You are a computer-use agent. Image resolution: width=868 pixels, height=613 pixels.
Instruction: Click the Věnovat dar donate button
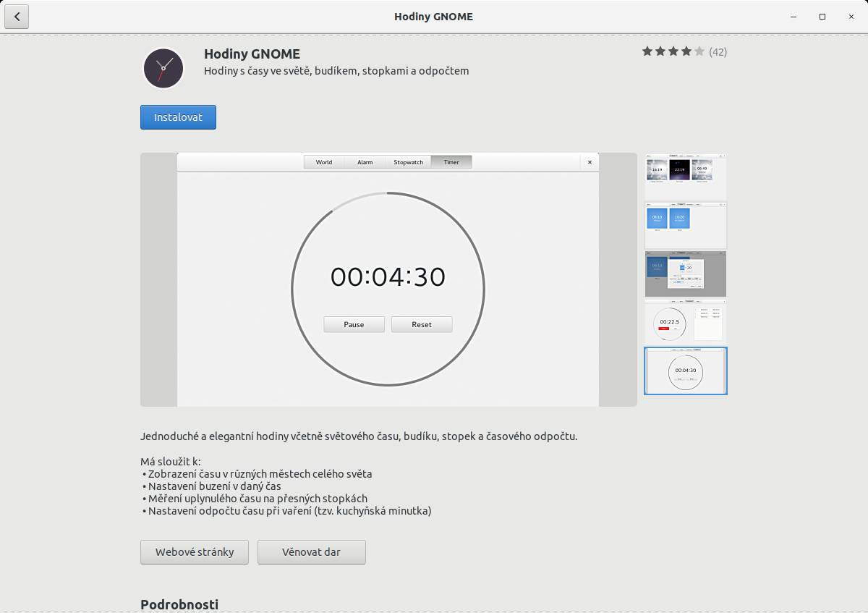(x=312, y=552)
